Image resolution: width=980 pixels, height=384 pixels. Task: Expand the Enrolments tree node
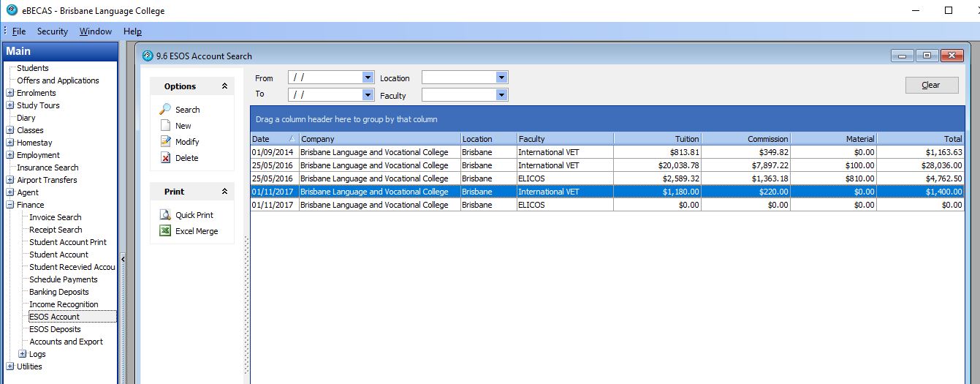pos(10,93)
